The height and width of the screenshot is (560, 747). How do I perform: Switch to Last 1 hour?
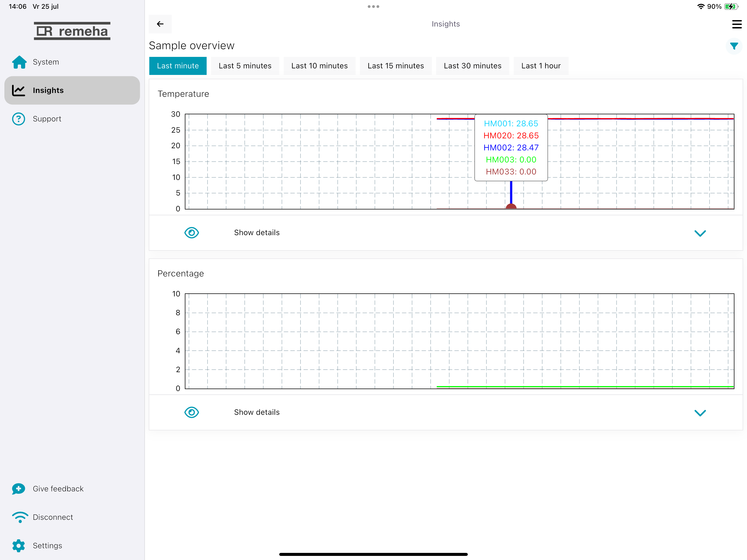(x=541, y=66)
